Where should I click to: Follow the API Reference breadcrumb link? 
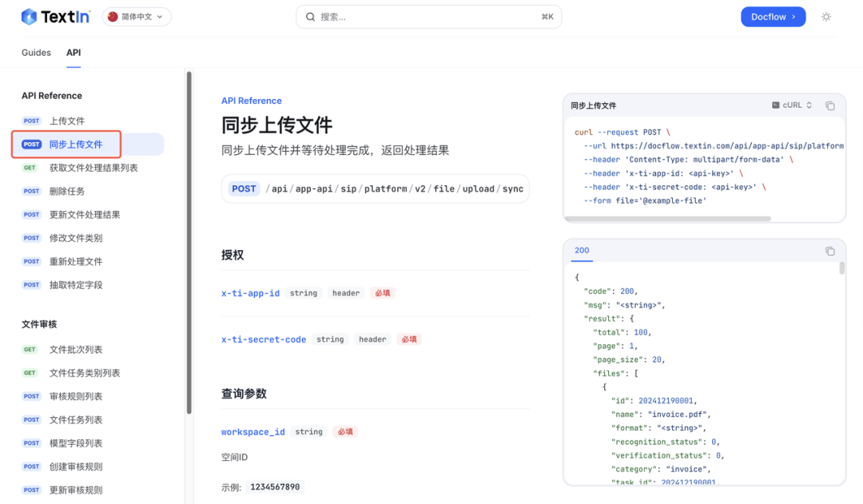point(251,101)
